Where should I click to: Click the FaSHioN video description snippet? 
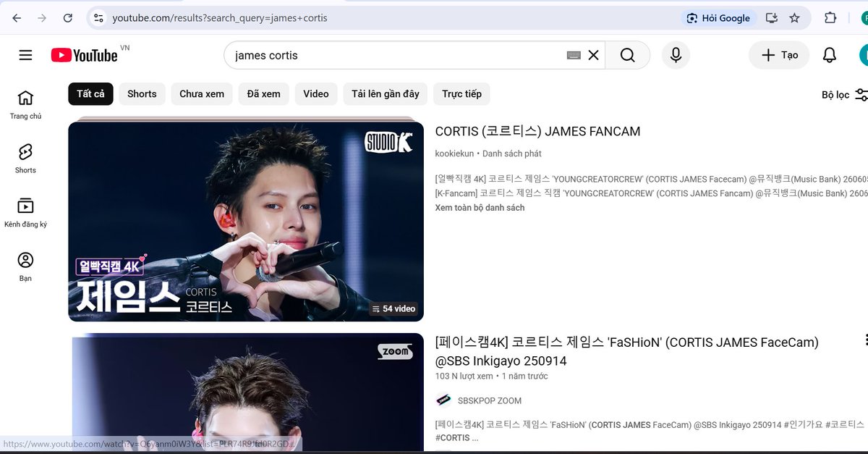pyautogui.click(x=651, y=431)
